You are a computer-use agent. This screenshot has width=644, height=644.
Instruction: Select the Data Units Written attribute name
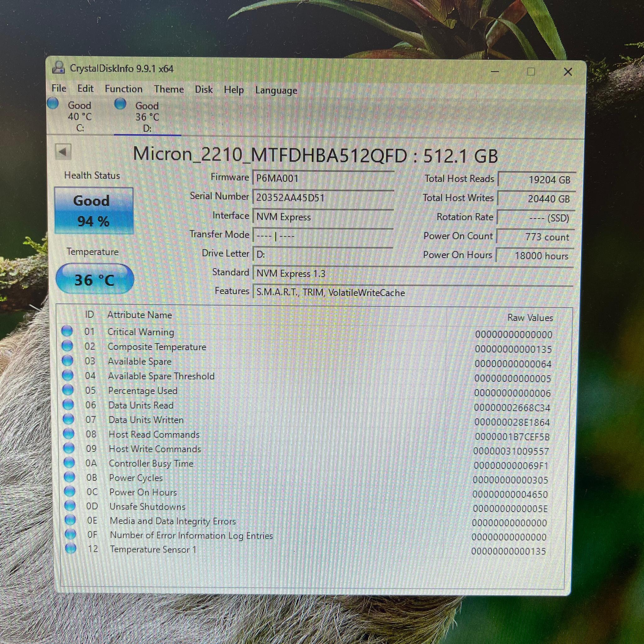coord(146,420)
